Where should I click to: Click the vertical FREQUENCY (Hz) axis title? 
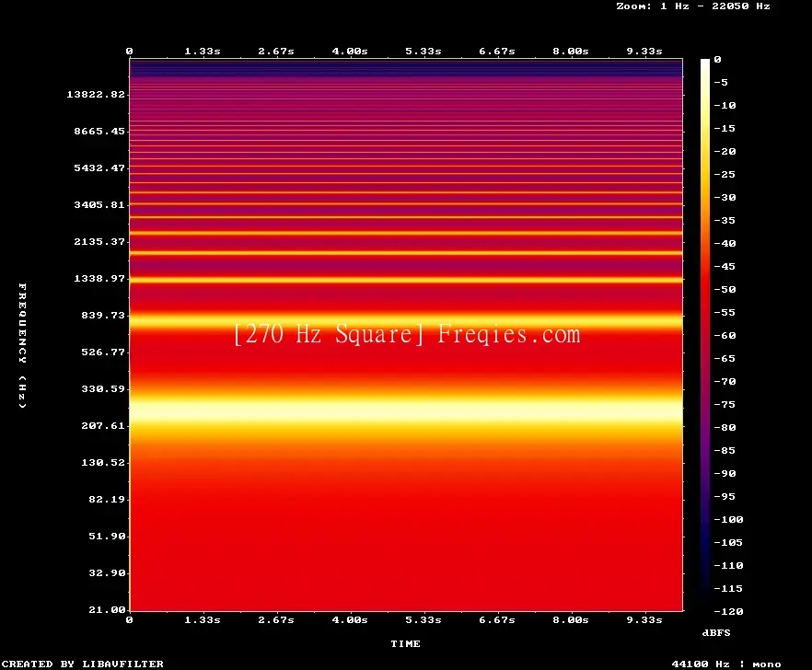tap(22, 345)
